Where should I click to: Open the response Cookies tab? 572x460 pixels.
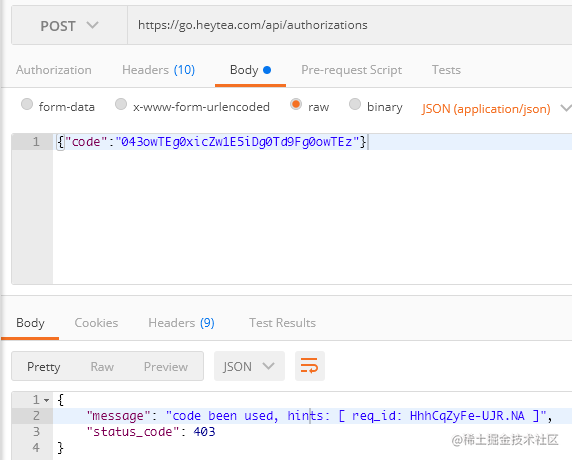[96, 323]
